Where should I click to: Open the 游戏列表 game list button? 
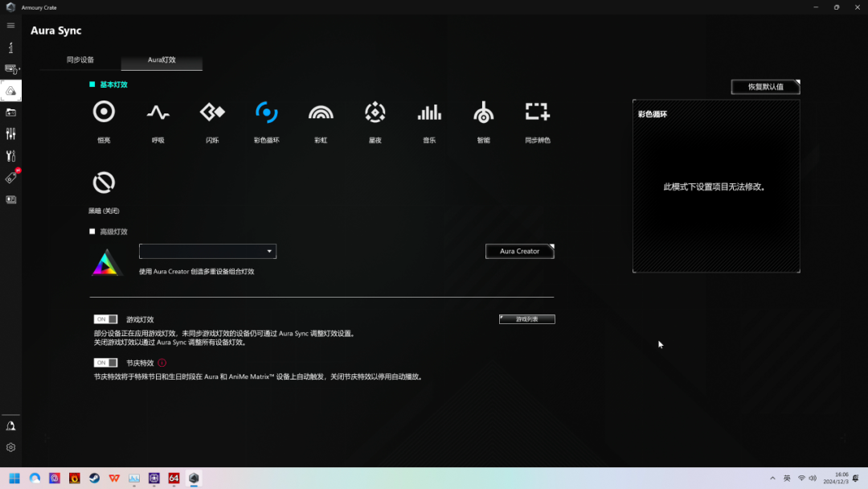(x=527, y=319)
